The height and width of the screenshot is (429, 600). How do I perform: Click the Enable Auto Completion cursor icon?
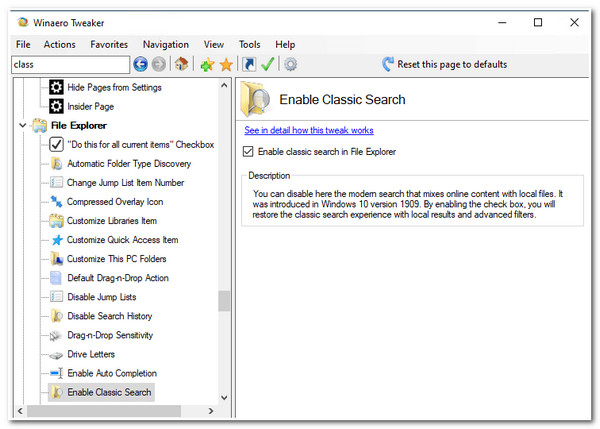57,373
